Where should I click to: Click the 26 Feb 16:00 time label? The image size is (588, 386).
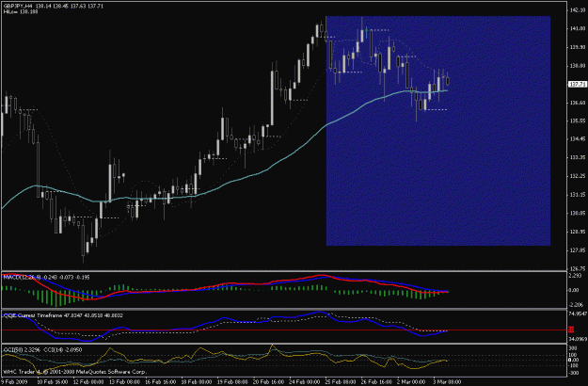point(376,382)
